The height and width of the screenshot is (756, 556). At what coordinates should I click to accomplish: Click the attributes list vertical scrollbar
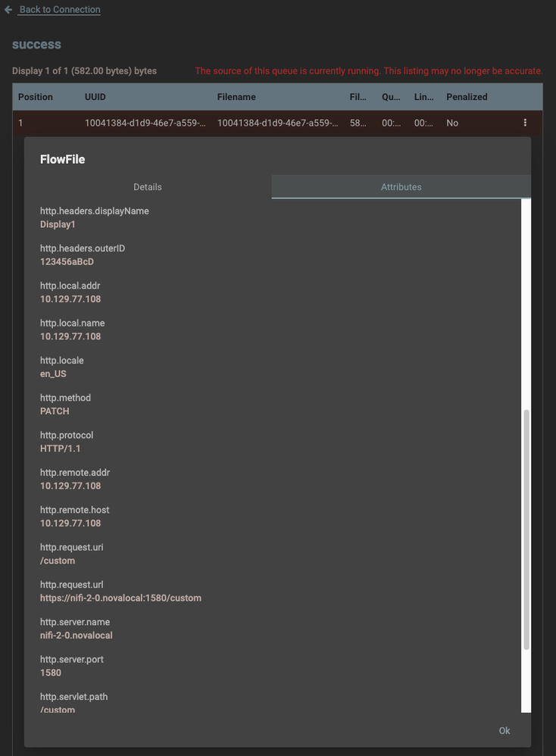coord(526,529)
